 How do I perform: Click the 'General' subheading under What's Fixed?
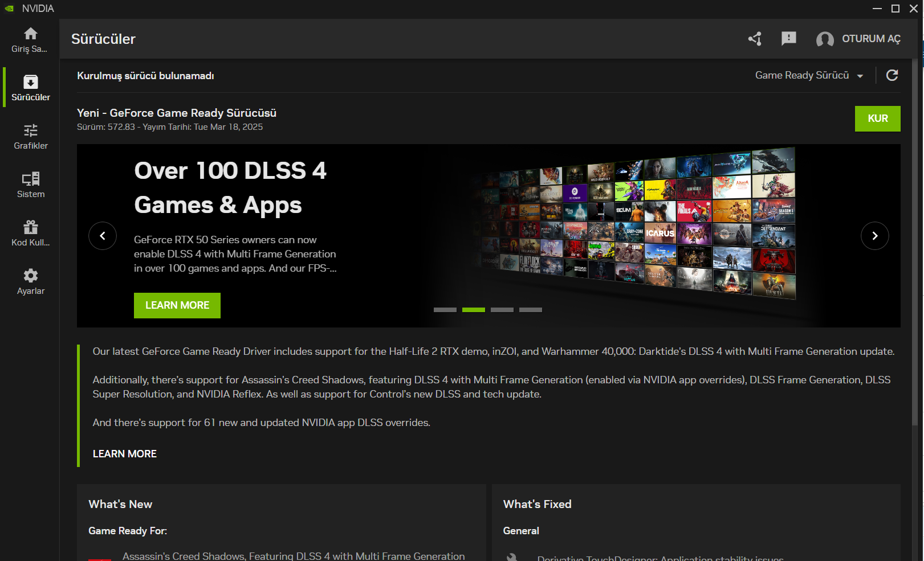[521, 531]
